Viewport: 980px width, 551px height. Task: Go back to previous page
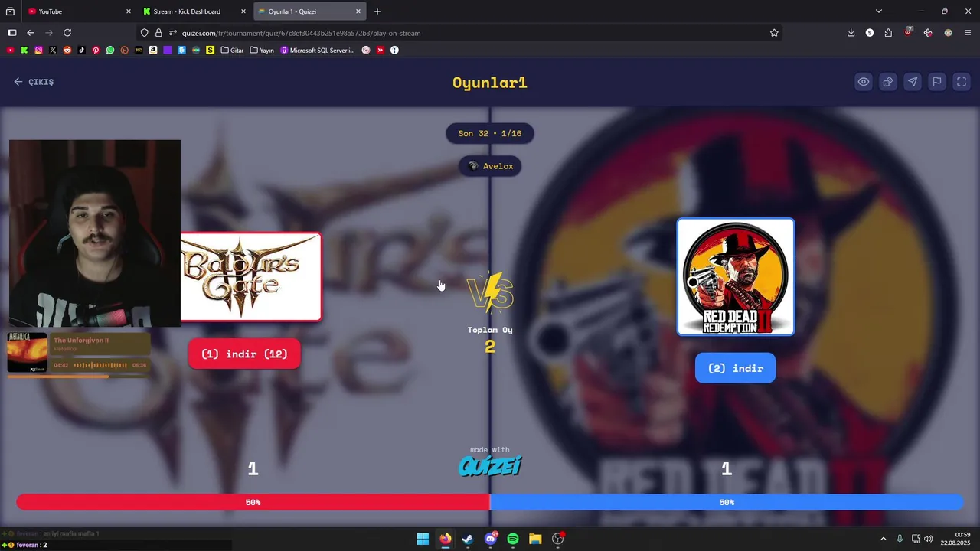point(31,33)
